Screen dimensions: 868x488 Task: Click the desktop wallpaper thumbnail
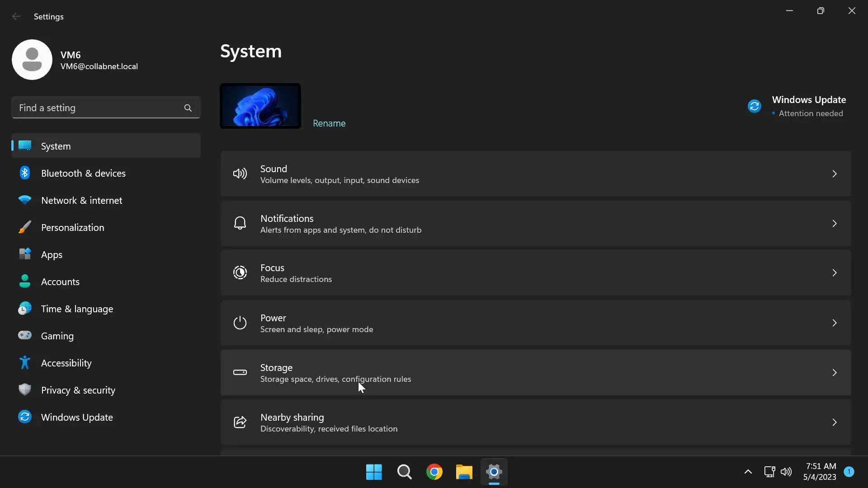click(260, 106)
